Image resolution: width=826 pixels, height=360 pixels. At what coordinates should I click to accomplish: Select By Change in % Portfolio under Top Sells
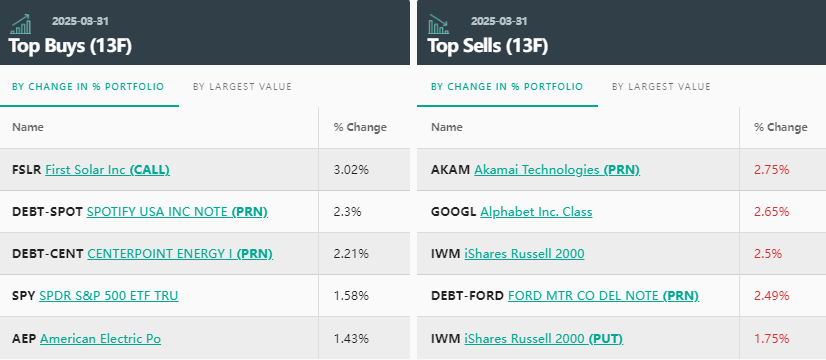tap(507, 87)
